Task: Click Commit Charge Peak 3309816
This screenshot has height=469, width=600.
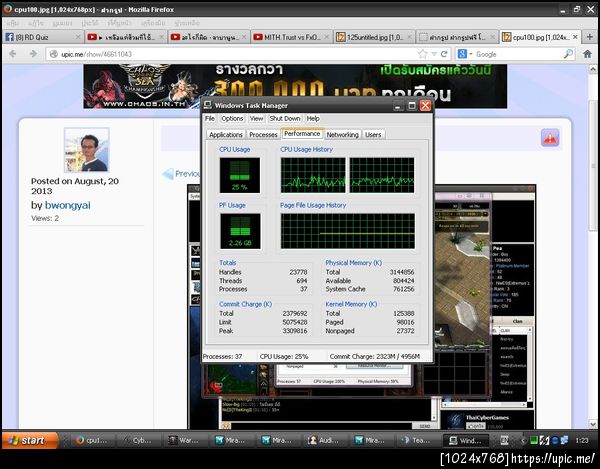Action: 295,331
